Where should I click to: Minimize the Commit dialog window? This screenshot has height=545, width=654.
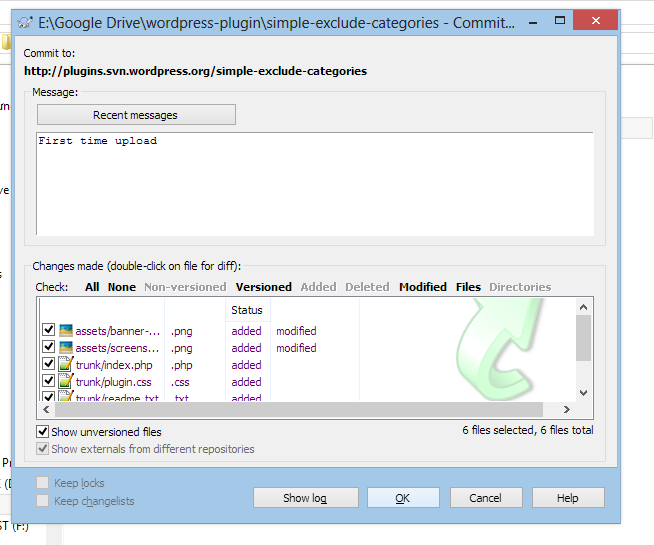[x=533, y=21]
